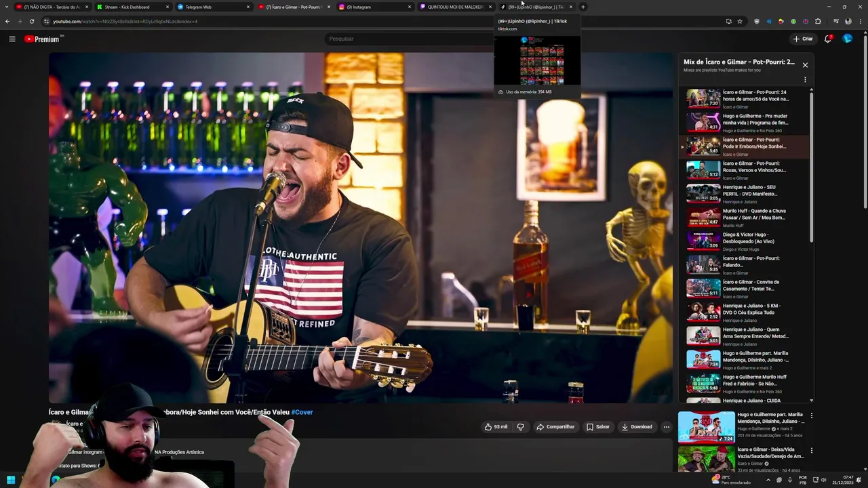Open options for Deixa/Vida Vazia video
The width and height of the screenshot is (868, 488).
[x=811, y=451]
